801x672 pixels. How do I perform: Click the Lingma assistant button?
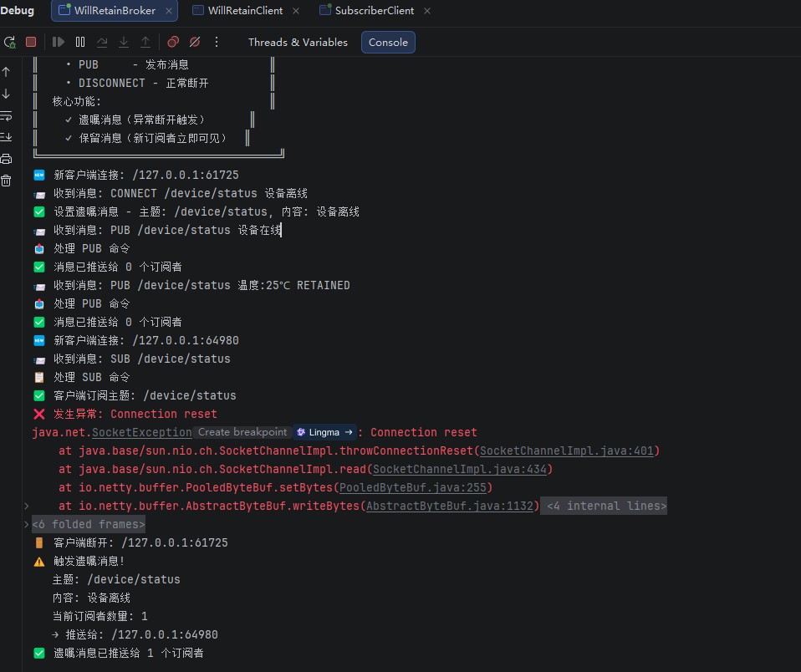coord(324,432)
